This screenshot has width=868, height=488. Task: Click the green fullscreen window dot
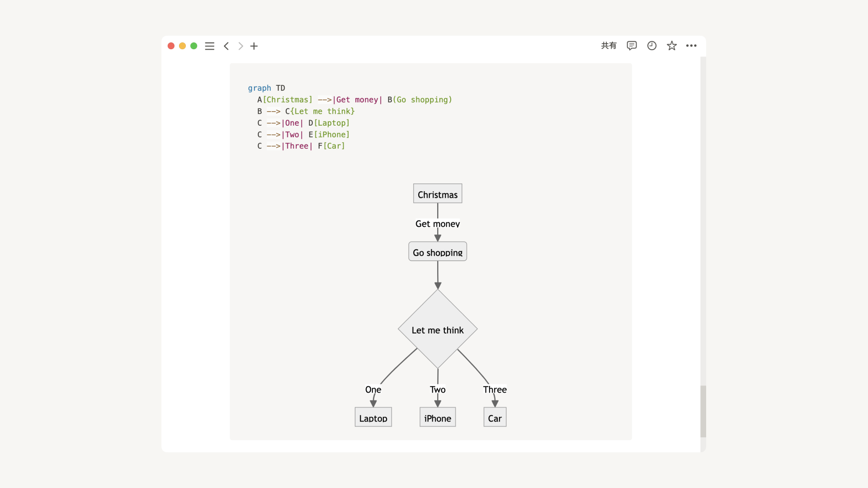pos(194,46)
